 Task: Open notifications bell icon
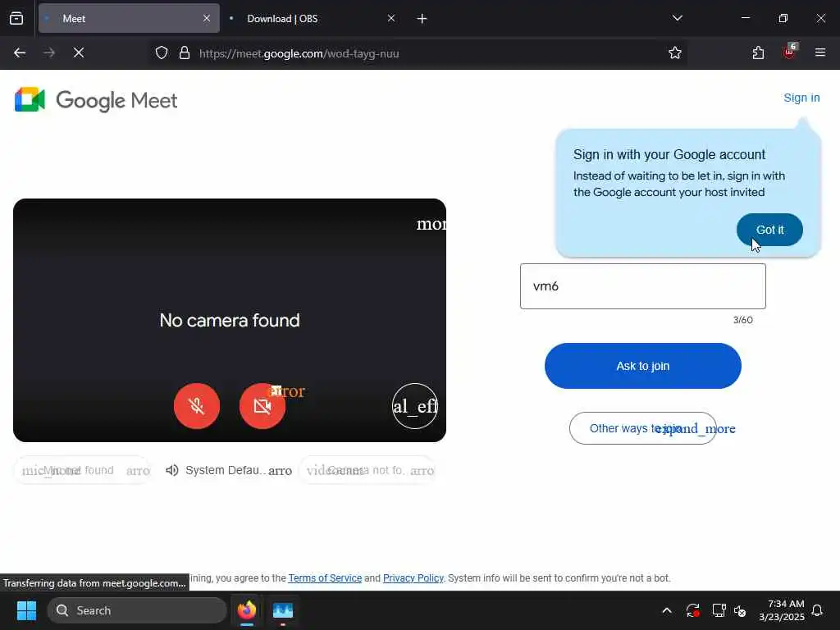tap(818, 610)
